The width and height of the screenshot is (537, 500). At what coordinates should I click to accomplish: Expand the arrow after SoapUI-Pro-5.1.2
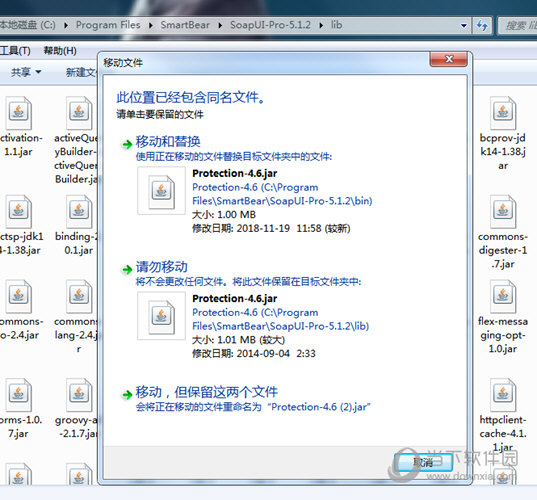click(321, 25)
